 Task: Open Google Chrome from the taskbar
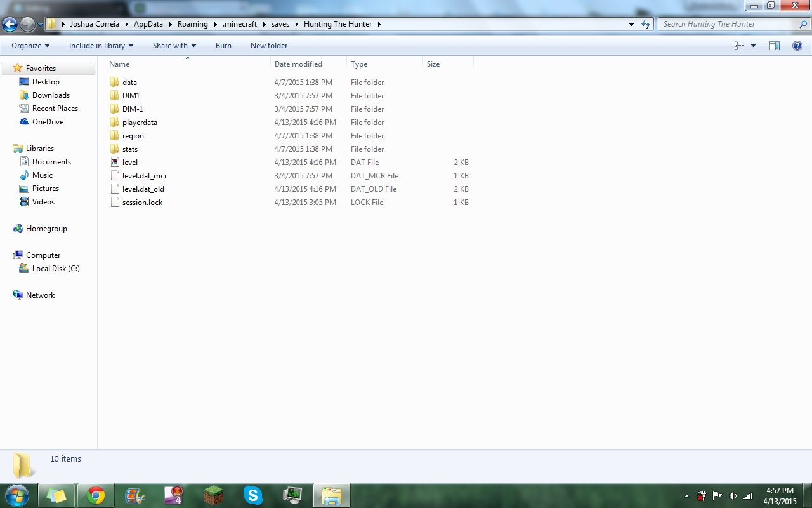pyautogui.click(x=96, y=495)
